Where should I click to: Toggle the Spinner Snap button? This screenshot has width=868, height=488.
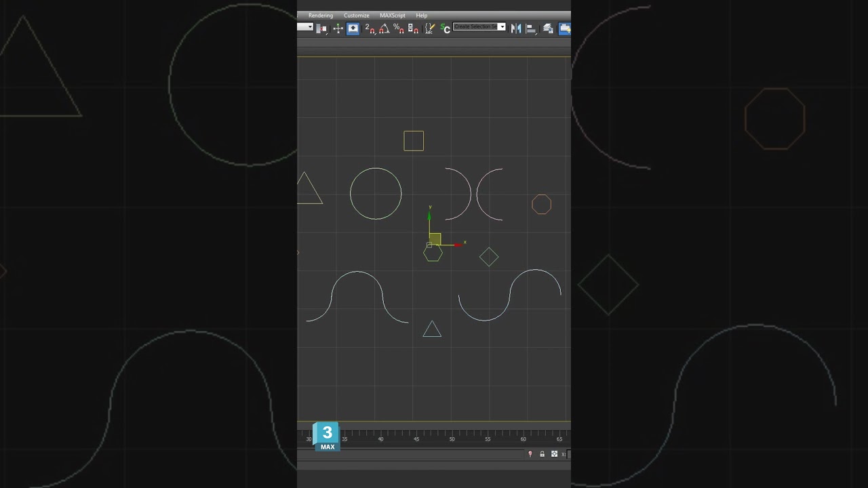click(x=413, y=28)
